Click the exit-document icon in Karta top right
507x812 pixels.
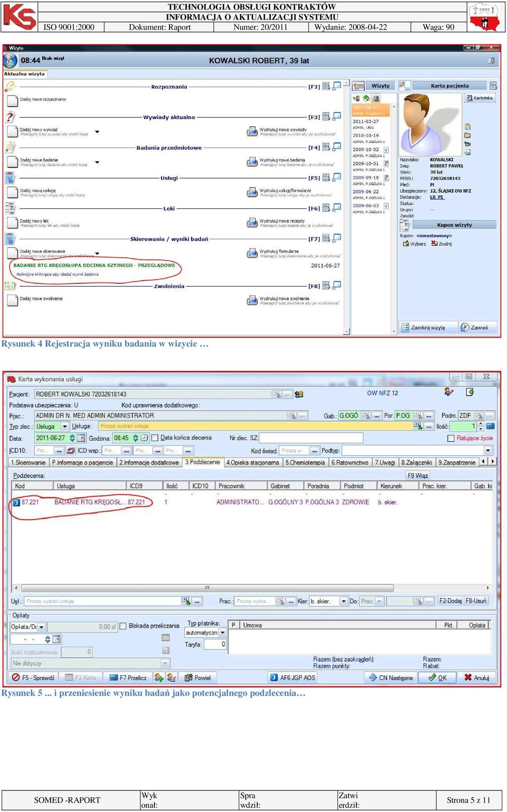tap(470, 392)
